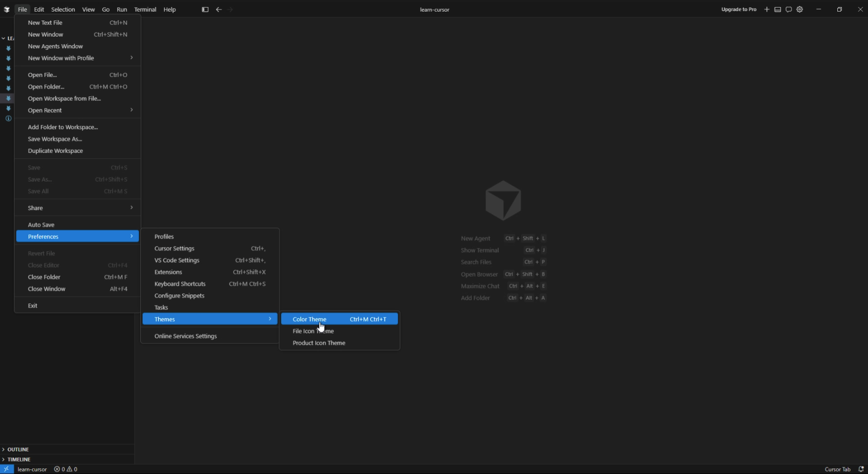Screen dimensions: 868x474
Task: Toggle the bottom panel icon
Action: coord(778,10)
